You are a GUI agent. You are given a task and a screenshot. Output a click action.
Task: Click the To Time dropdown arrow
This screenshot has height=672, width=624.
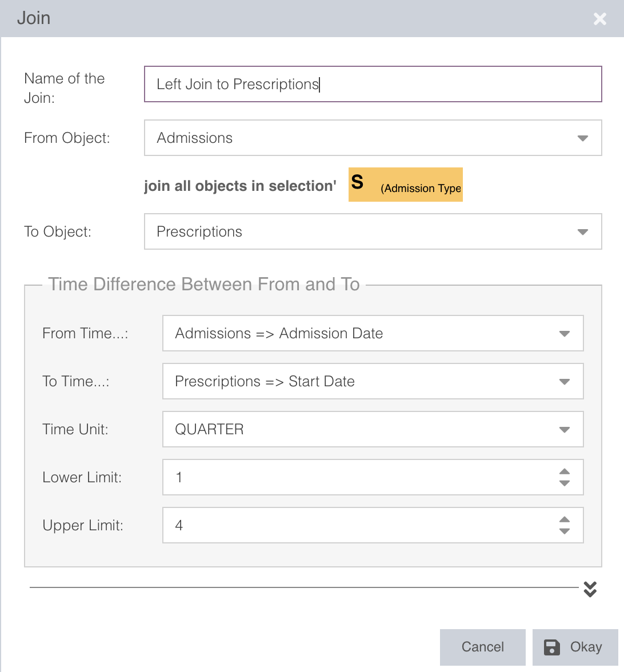(564, 382)
